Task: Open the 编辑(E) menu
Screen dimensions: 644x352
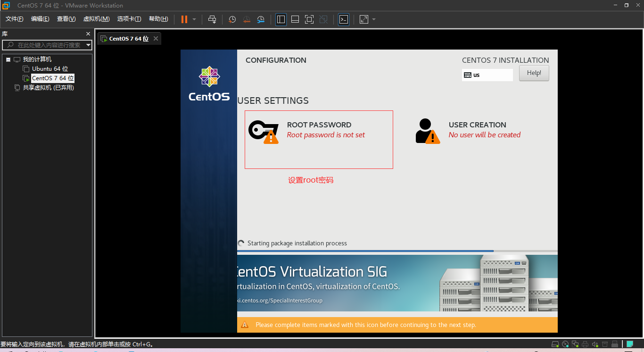Action: click(40, 19)
